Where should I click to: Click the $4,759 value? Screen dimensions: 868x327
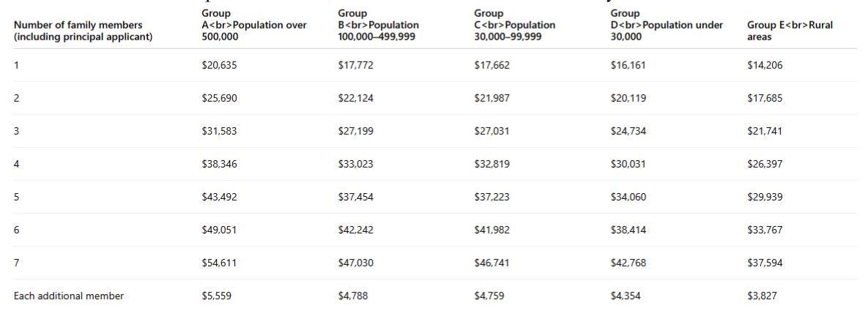[x=489, y=296]
